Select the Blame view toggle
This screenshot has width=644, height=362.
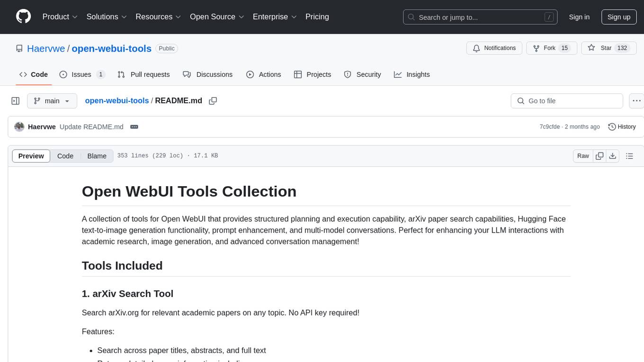pos(97,156)
